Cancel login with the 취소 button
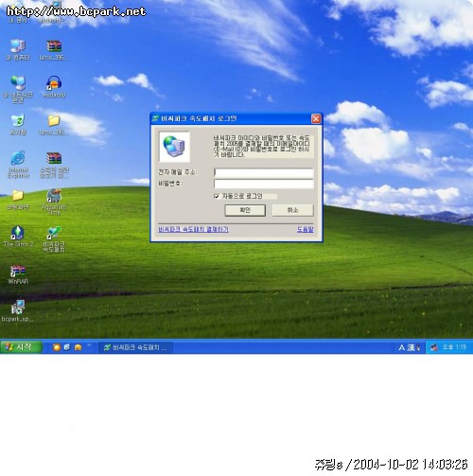This screenshot has width=473, height=476. pyautogui.click(x=292, y=210)
